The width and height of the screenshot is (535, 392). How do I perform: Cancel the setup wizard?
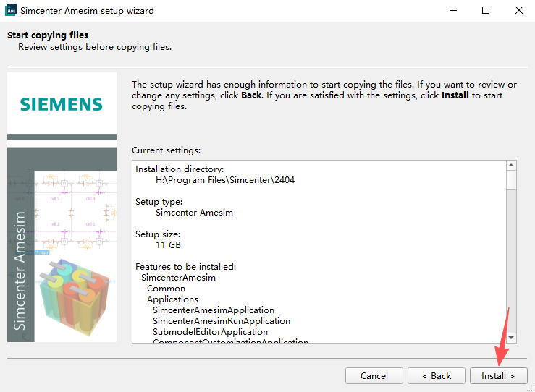click(374, 375)
